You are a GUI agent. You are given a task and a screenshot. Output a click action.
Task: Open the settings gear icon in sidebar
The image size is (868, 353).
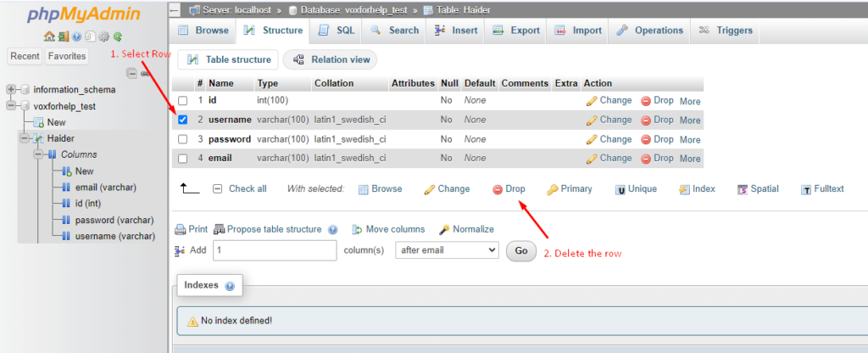[104, 36]
